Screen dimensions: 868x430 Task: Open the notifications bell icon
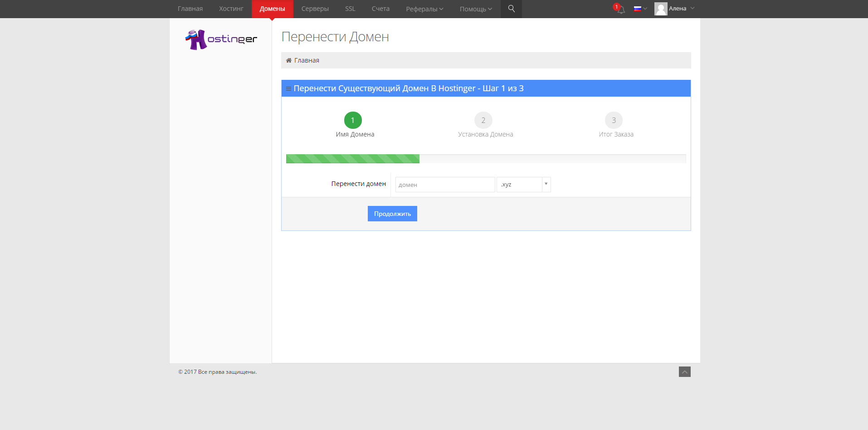click(x=621, y=10)
